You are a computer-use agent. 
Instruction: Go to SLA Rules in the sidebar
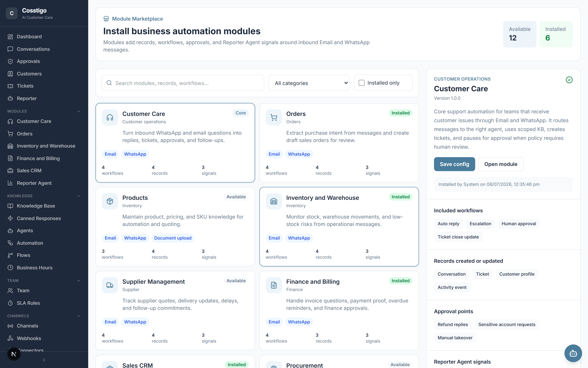click(44, 303)
